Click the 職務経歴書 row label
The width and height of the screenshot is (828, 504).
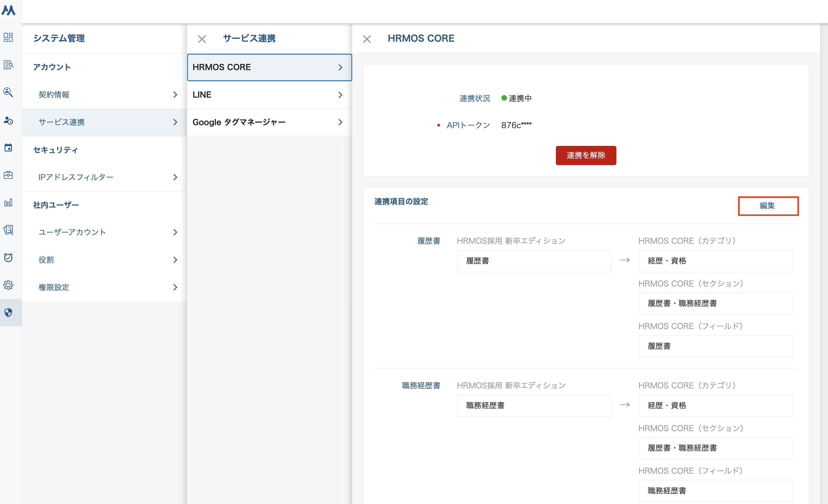pyautogui.click(x=421, y=386)
